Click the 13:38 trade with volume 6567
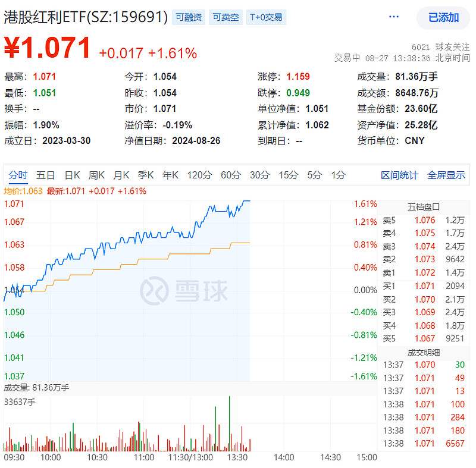 [x=424, y=444]
